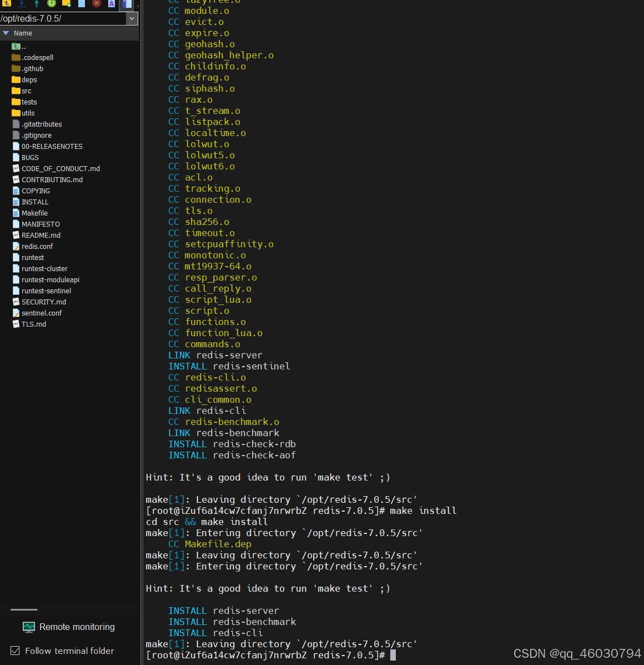This screenshot has width=644, height=665.
Task: Click the src folder icon
Action: pos(16,91)
